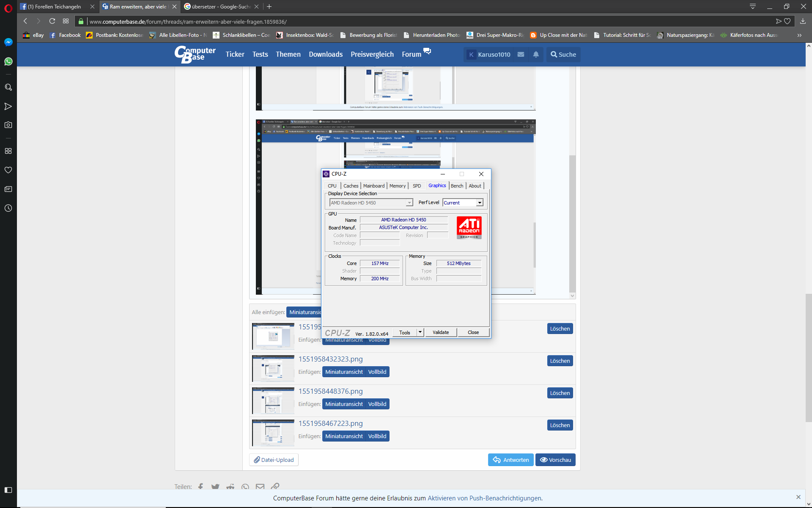Click the Antworten reply button
The width and height of the screenshot is (812, 508).
click(x=510, y=460)
